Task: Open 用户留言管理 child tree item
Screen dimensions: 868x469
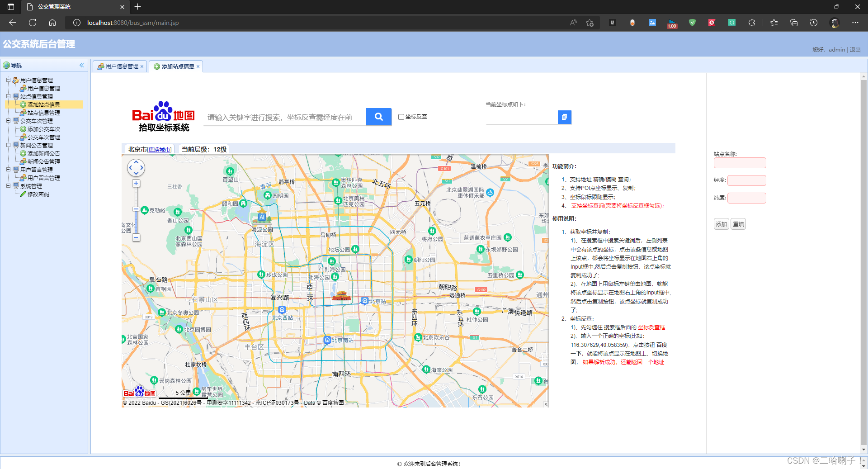Action: pyautogui.click(x=43, y=178)
